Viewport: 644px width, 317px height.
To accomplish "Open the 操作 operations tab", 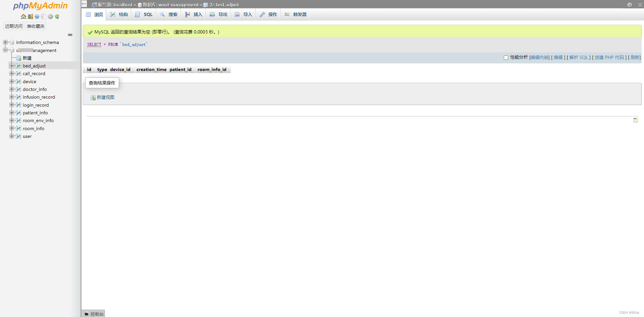I will [268, 14].
